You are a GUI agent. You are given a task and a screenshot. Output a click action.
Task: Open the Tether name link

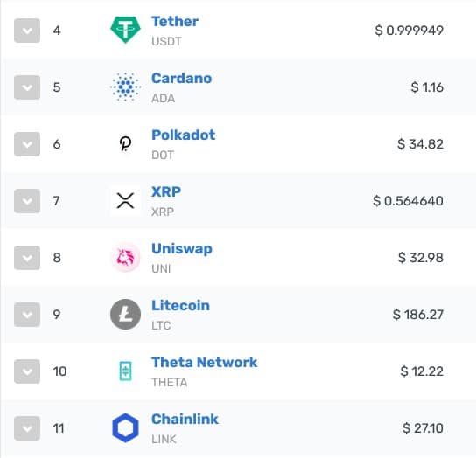click(175, 21)
